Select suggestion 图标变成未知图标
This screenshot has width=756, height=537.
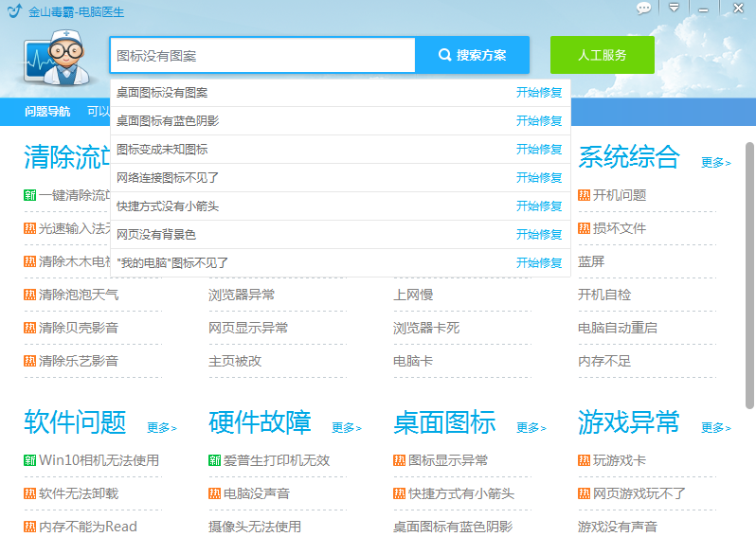(x=162, y=150)
